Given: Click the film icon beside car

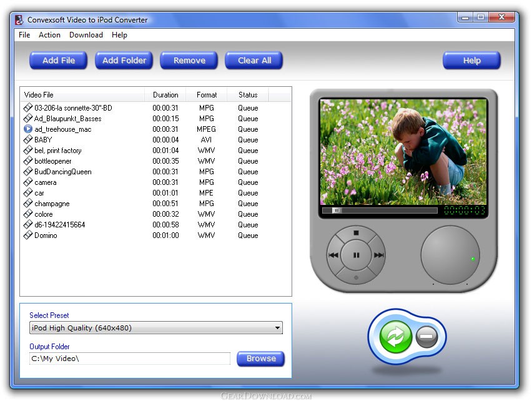Looking at the screenshot, I should click(x=28, y=193).
